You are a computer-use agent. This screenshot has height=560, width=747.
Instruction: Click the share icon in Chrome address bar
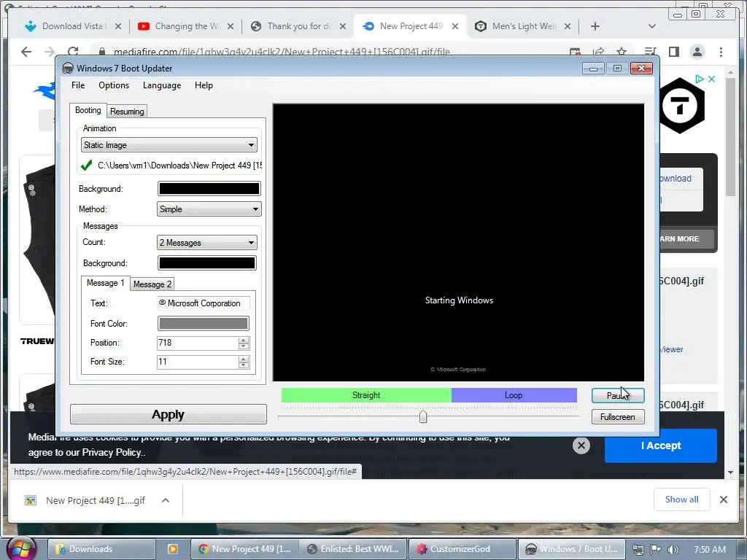point(598,52)
